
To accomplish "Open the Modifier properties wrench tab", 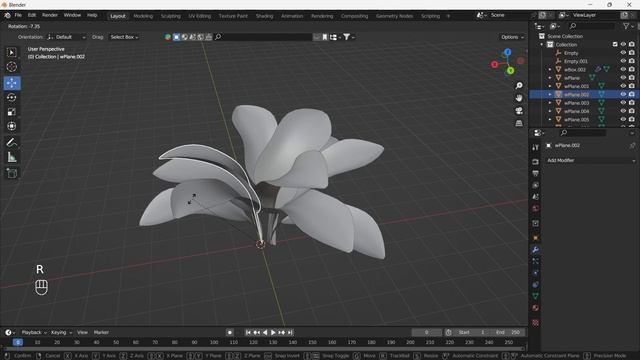I will [536, 249].
